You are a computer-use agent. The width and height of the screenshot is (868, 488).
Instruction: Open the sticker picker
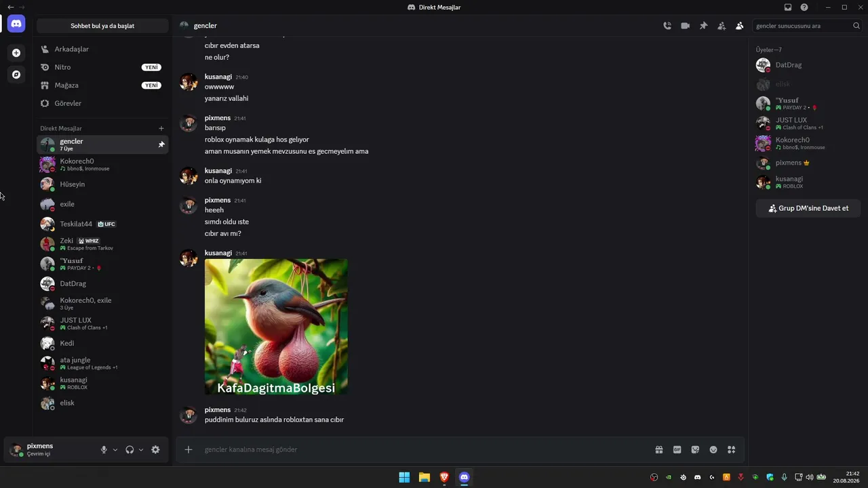[695, 449]
